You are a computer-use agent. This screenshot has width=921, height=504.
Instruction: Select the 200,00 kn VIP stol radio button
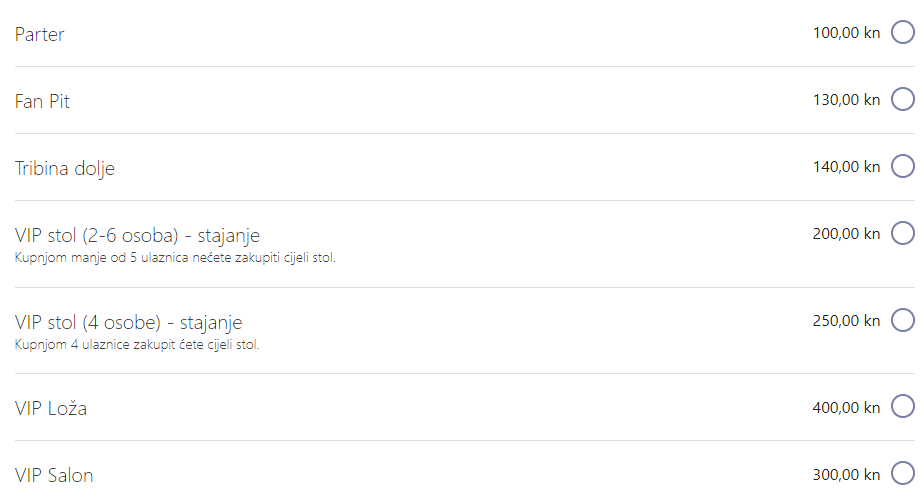902,233
